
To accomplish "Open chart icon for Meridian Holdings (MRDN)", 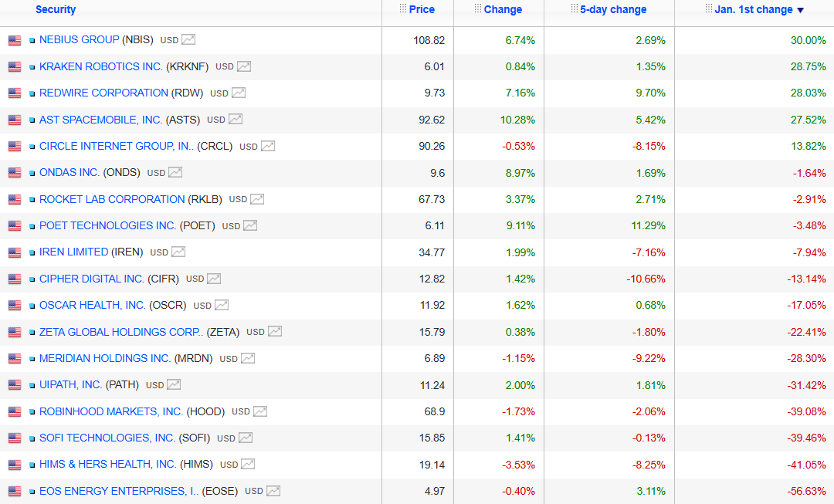I will click(247, 358).
